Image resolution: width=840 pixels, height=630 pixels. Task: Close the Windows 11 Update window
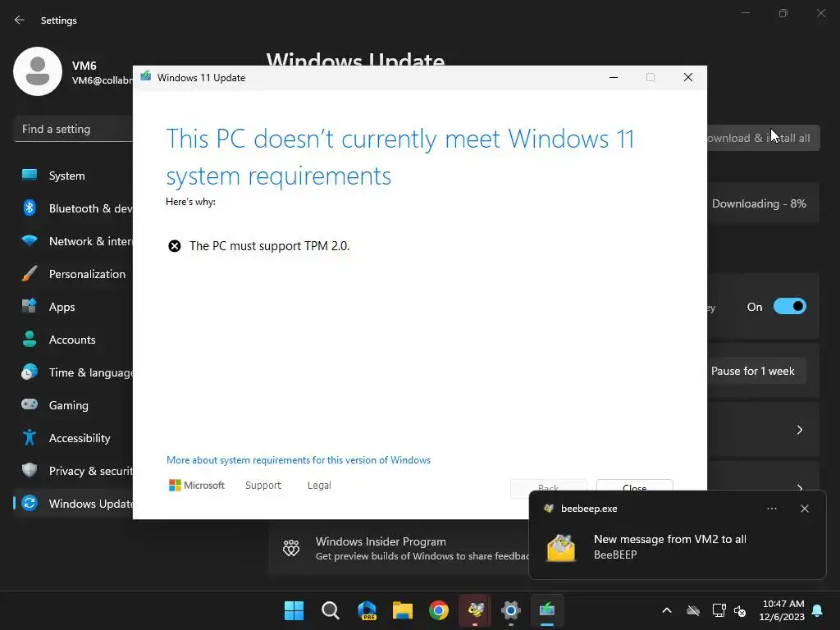688,78
